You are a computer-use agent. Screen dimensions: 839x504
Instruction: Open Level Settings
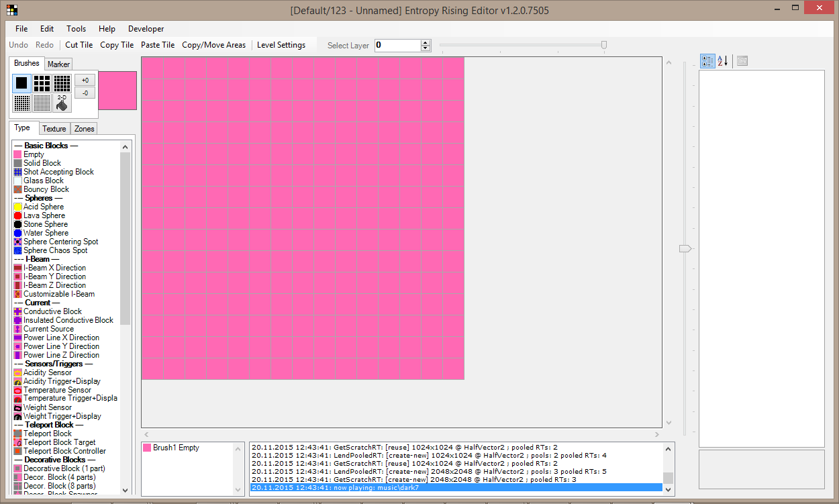(x=281, y=45)
